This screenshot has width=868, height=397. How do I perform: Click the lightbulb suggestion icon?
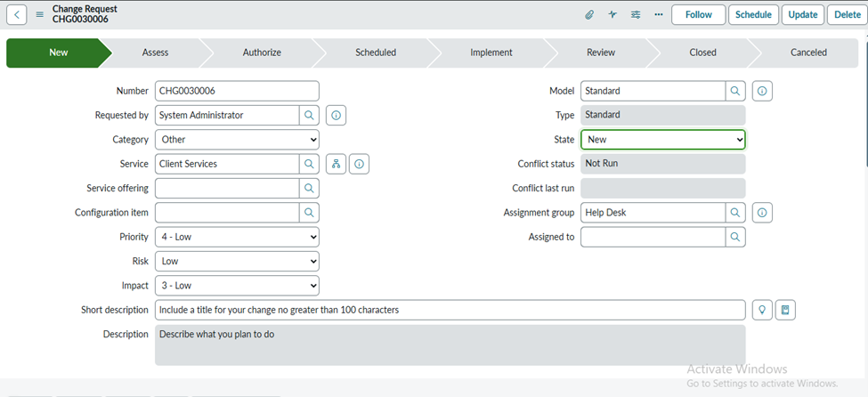pyautogui.click(x=762, y=310)
